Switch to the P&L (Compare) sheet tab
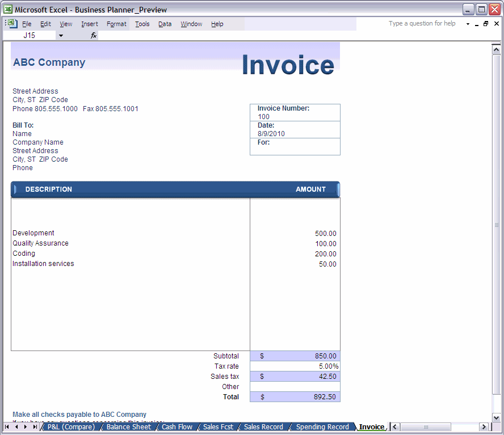This screenshot has height=435, width=504. tap(71, 427)
